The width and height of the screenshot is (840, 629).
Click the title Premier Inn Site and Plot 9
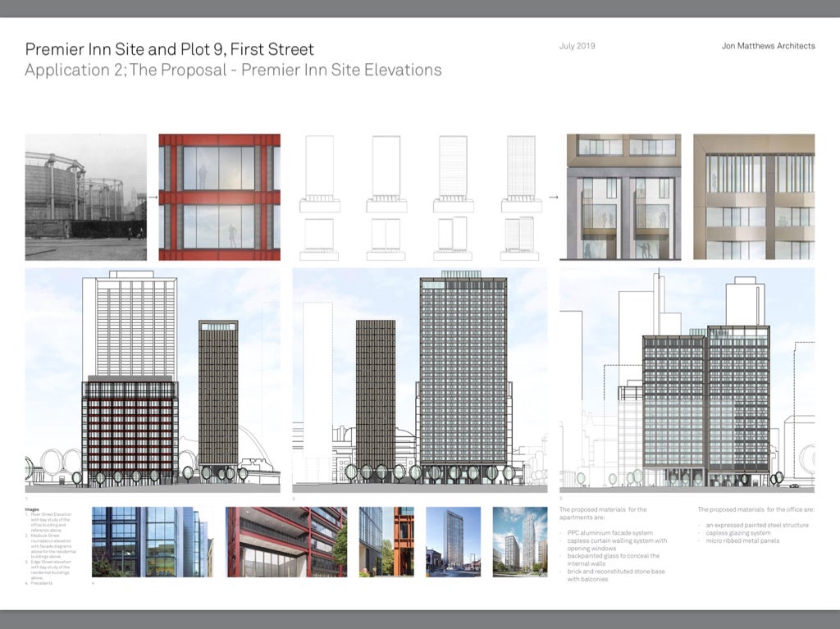pos(169,49)
